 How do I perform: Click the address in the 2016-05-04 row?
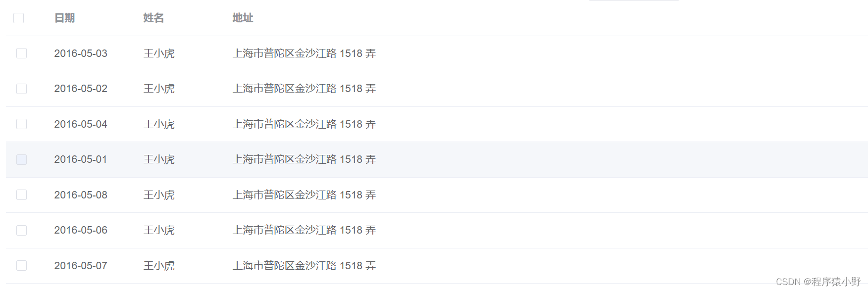tap(304, 124)
